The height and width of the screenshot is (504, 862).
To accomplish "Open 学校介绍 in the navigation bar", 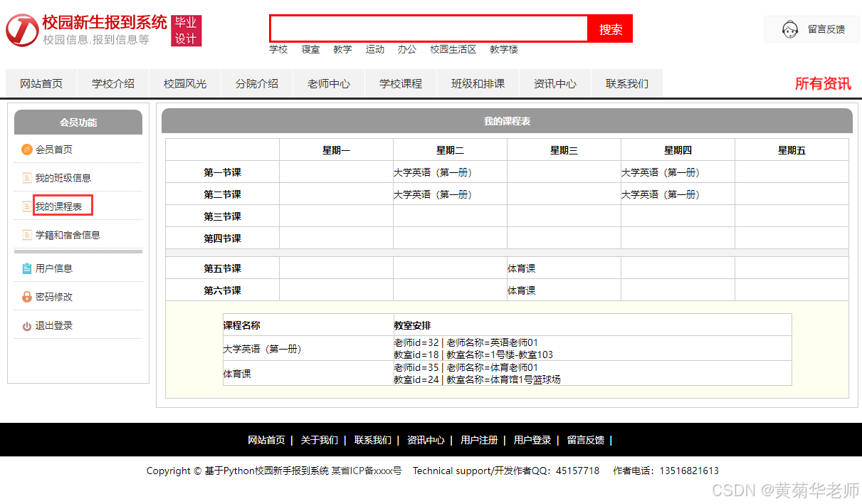I will coord(113,83).
